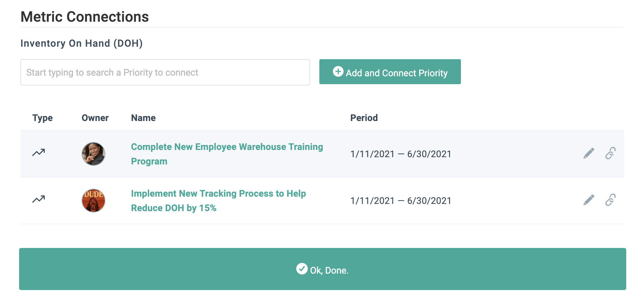644x294 pixels.
Task: Click pencil edit icon for Tracking Process priority
Action: 589,200
